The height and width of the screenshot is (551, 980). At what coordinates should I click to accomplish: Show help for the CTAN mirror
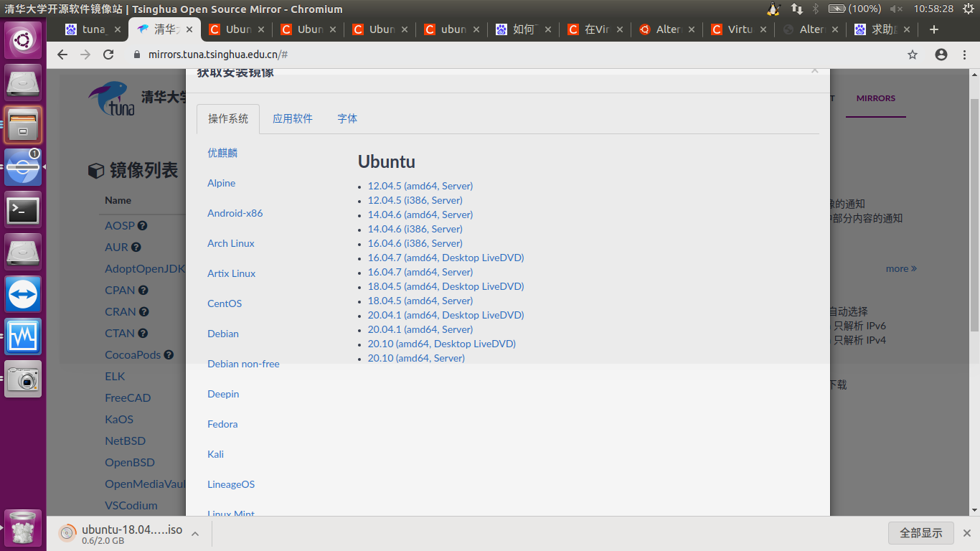click(143, 333)
